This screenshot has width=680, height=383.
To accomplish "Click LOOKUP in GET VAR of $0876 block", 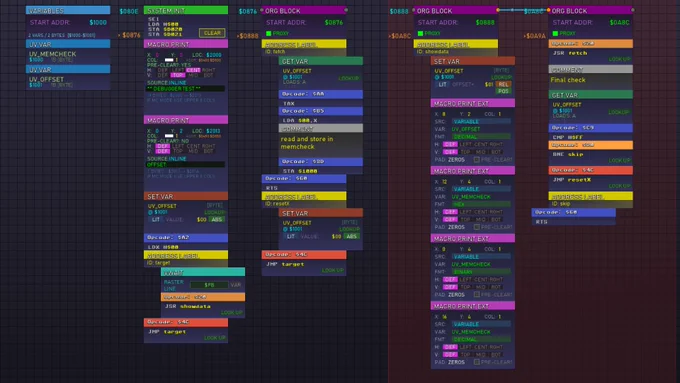I will tap(349, 79).
